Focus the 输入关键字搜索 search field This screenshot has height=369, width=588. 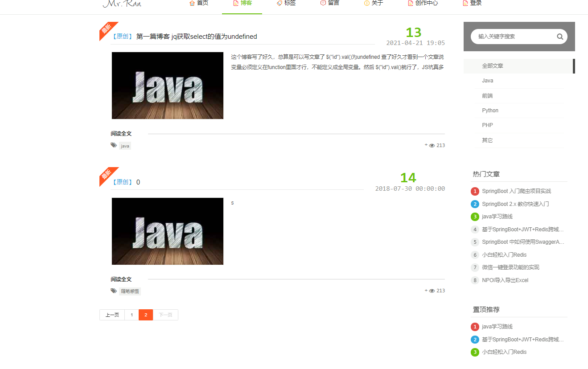point(519,37)
